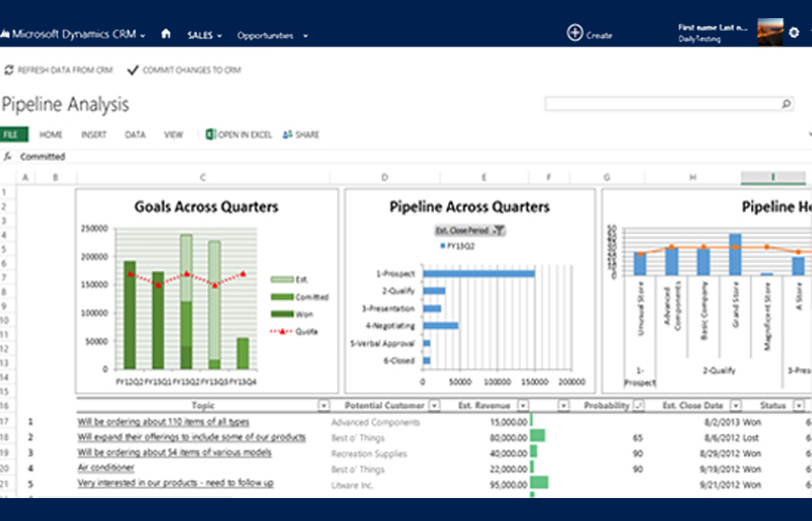
Task: Switch to the INSERT ribbon tab
Action: (x=94, y=135)
